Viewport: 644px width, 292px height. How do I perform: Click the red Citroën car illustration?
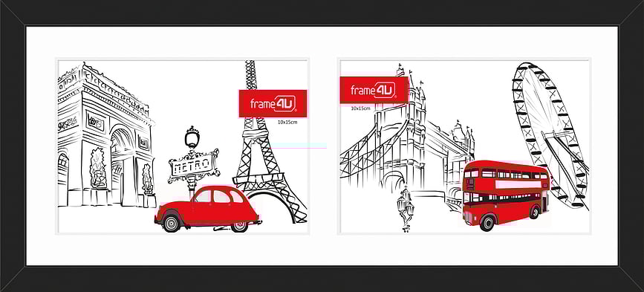[x=208, y=209]
